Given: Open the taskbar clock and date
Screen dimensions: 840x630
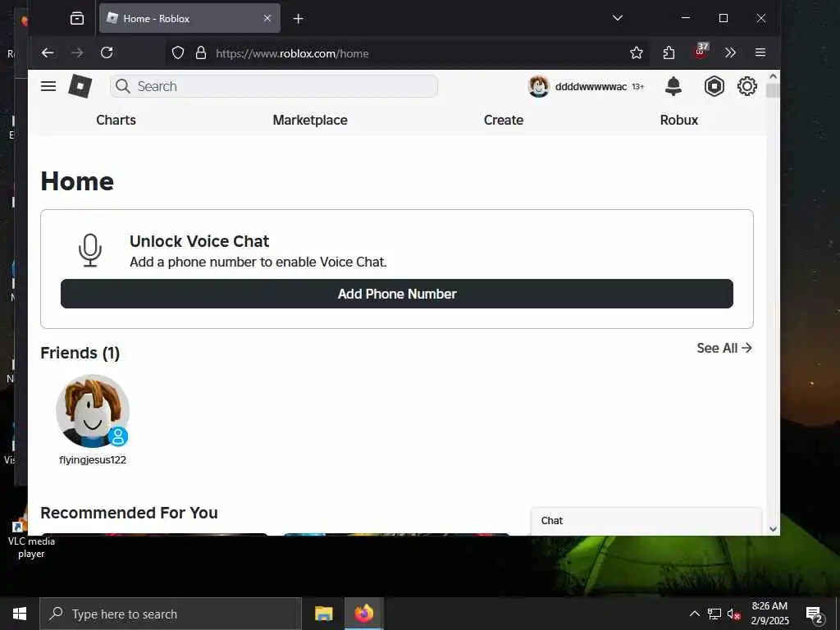Looking at the screenshot, I should tap(769, 614).
